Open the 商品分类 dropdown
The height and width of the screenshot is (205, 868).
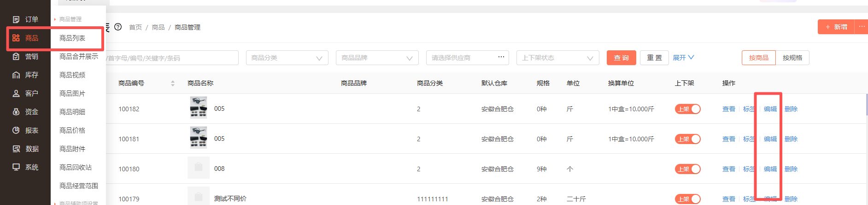[287, 58]
